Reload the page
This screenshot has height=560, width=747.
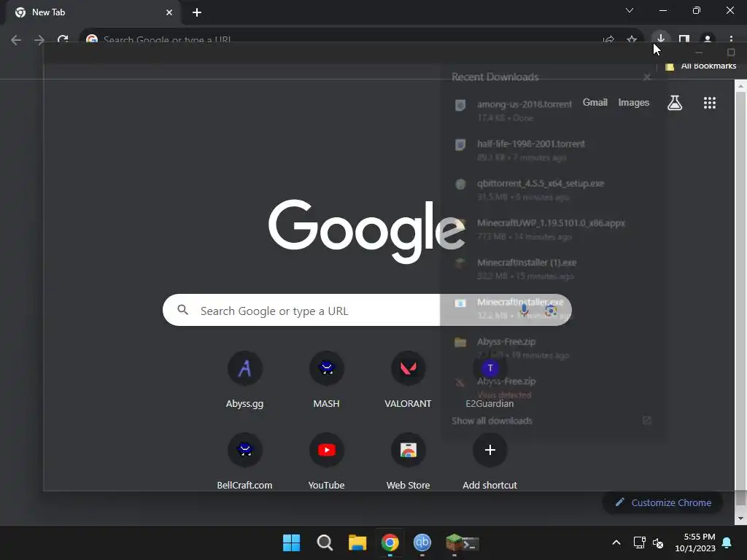point(63,39)
